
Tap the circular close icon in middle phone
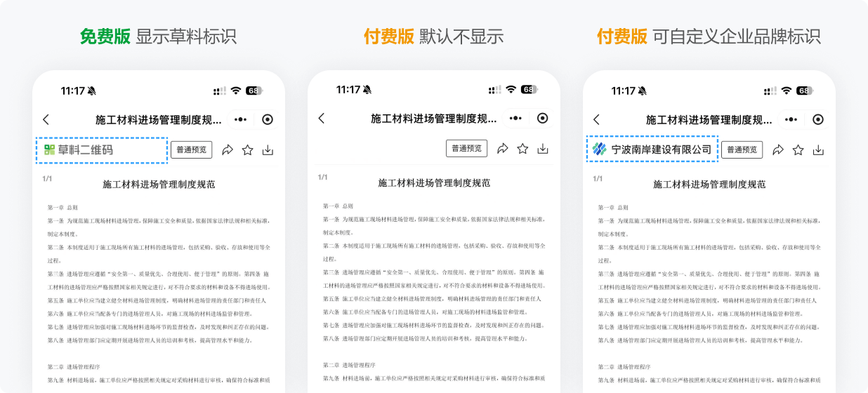tap(543, 119)
